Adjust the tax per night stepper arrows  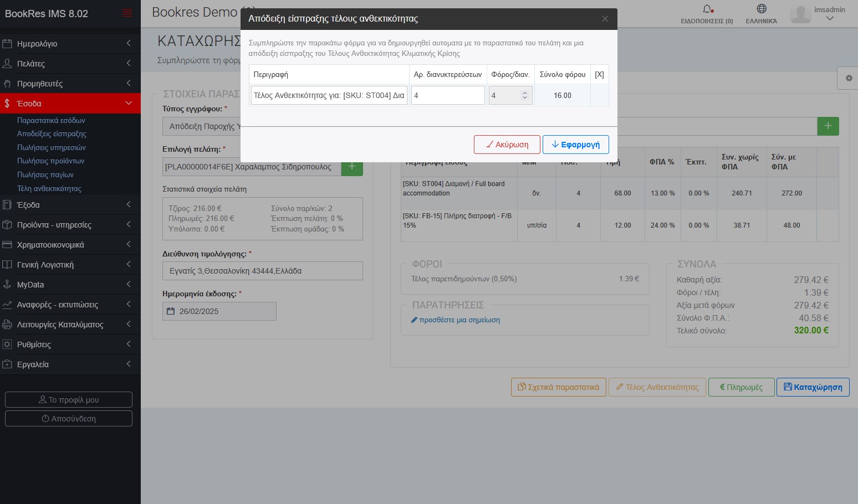[x=524, y=95]
